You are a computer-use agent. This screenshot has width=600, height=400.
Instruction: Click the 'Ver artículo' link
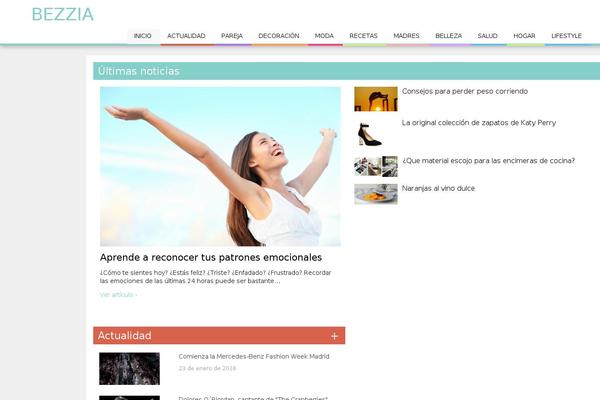pyautogui.click(x=118, y=295)
